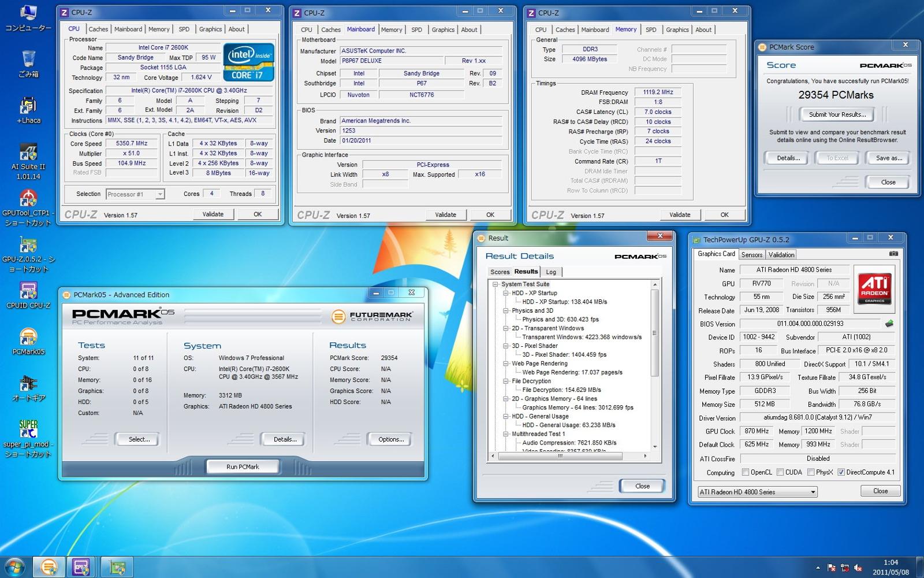This screenshot has width=924, height=578.
Task: Open Log tab in Result window
Action: (551, 272)
